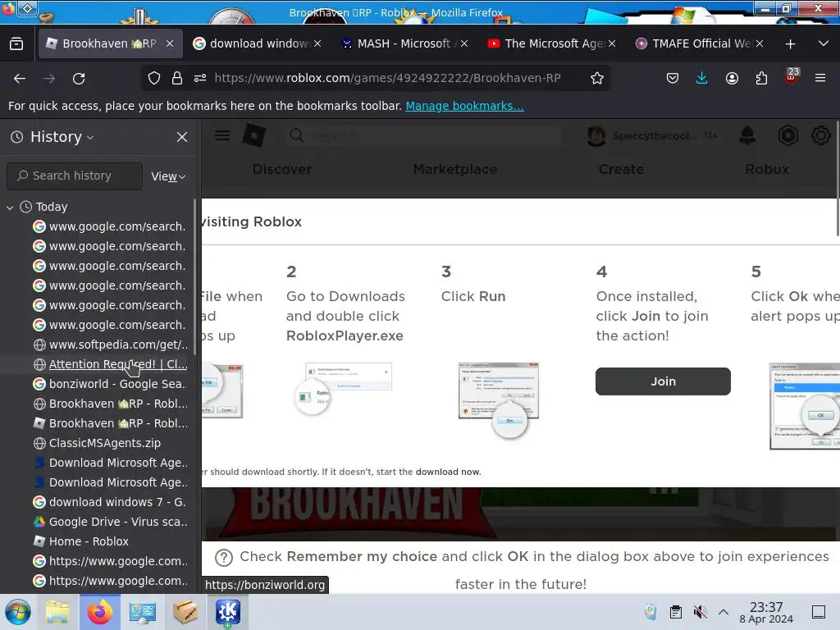The height and width of the screenshot is (630, 840).
Task: Open the Extensions puzzle icon
Action: point(761,78)
